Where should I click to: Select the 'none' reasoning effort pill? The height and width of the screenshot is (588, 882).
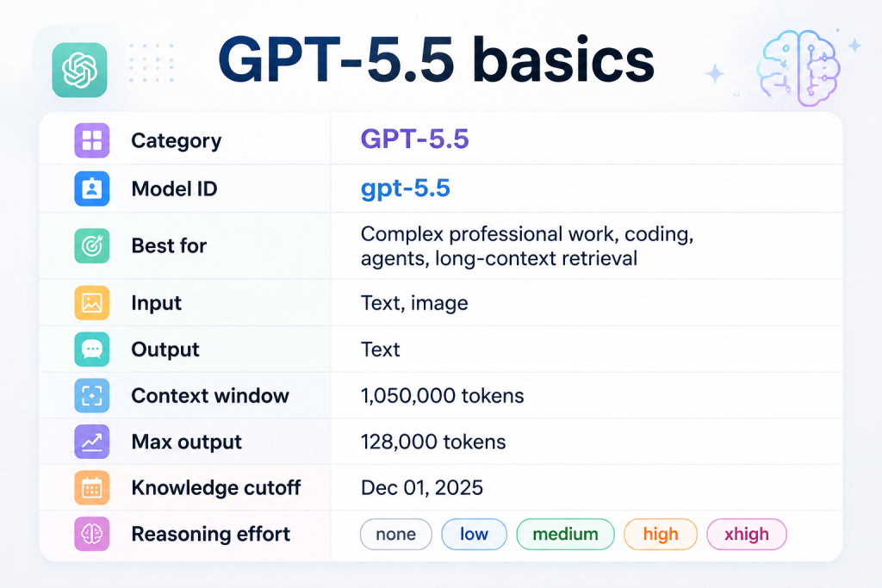[396, 534]
